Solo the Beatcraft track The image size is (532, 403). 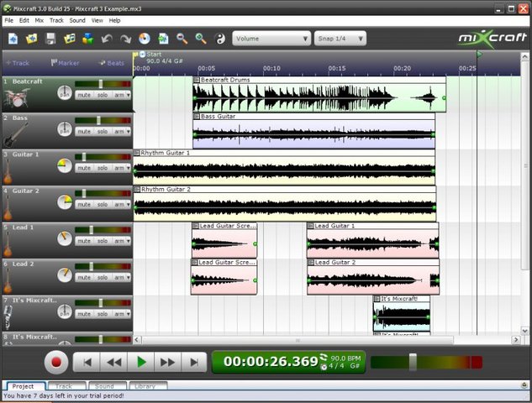103,95
